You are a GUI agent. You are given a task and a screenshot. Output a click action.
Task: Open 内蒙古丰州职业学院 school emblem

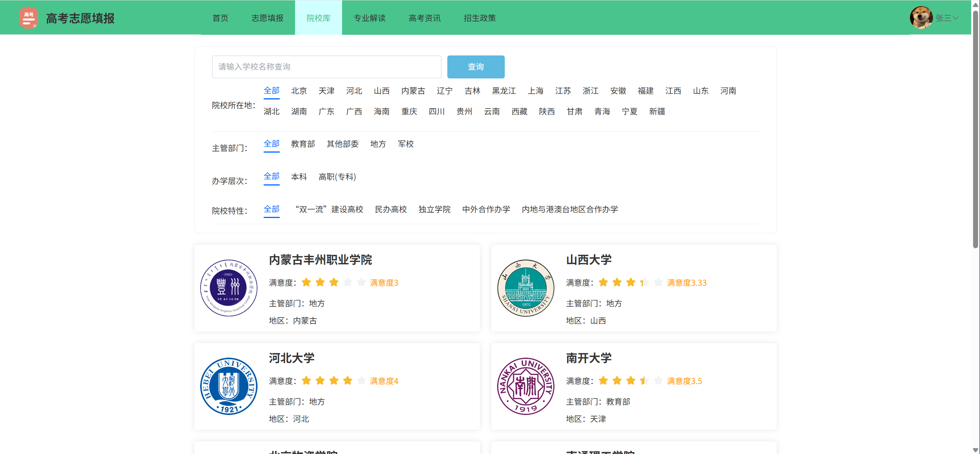pos(228,288)
